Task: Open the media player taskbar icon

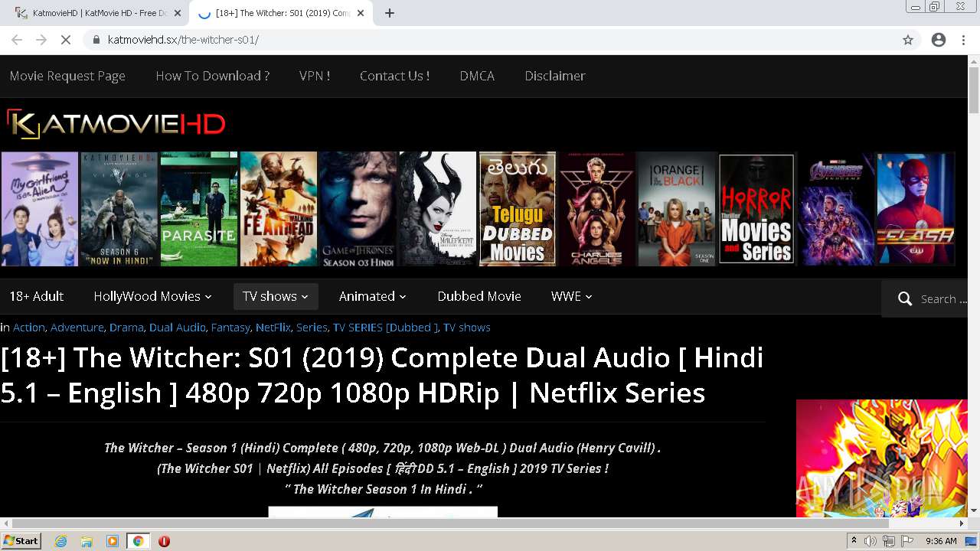Action: 113,541
